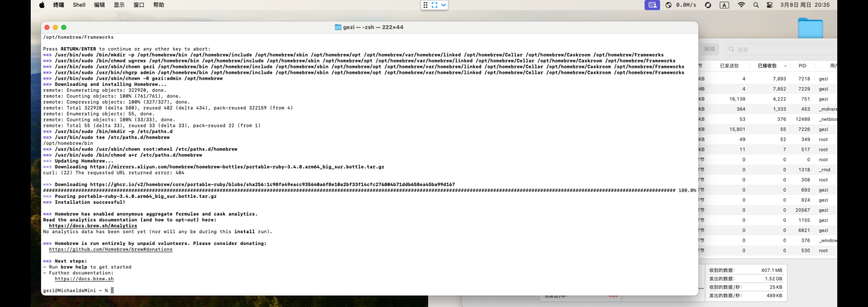The height and width of the screenshot is (307, 868).
Task: Sort by 已发送包 column header
Action: click(x=729, y=66)
